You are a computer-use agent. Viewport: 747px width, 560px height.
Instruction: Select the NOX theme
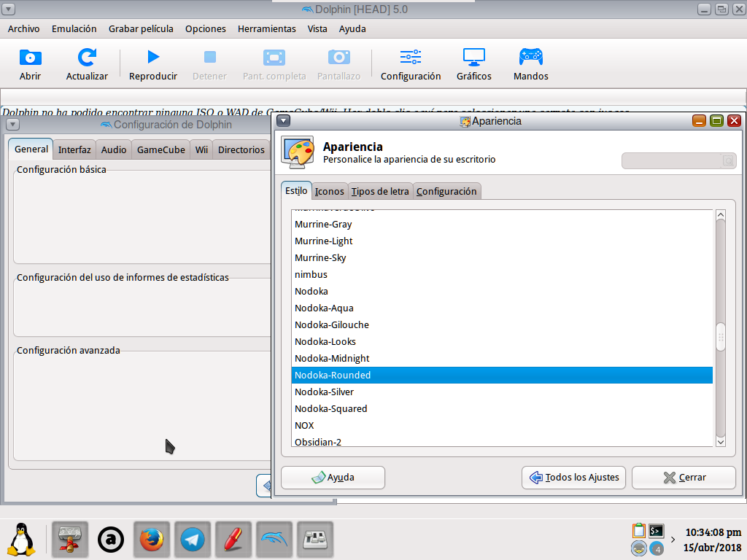point(502,425)
